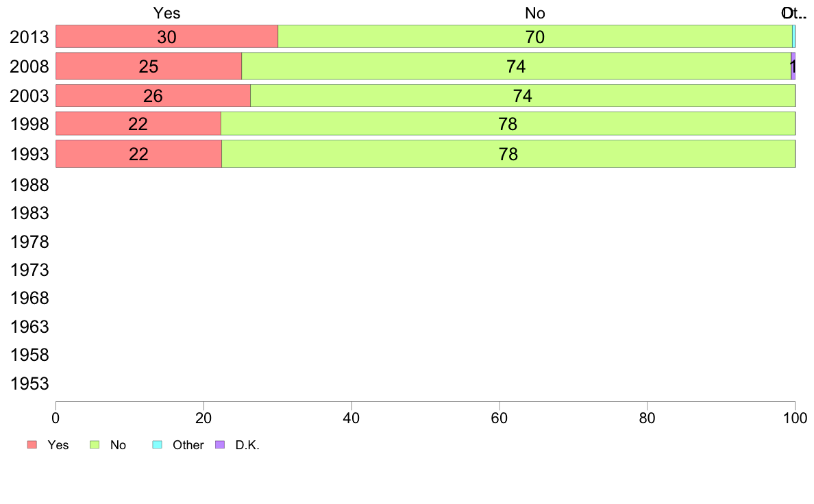This screenshot has height=504, width=814.
Task: Click the 60 x-axis tick label
Action: pyautogui.click(x=500, y=418)
